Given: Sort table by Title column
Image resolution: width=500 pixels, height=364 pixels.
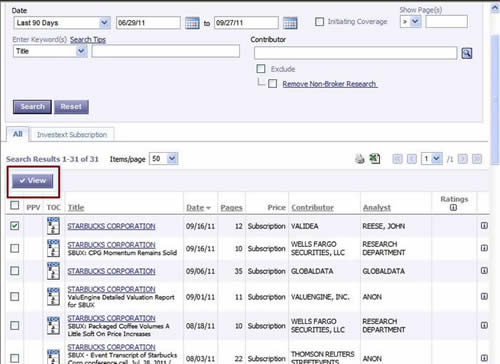Looking at the screenshot, I should [76, 207].
